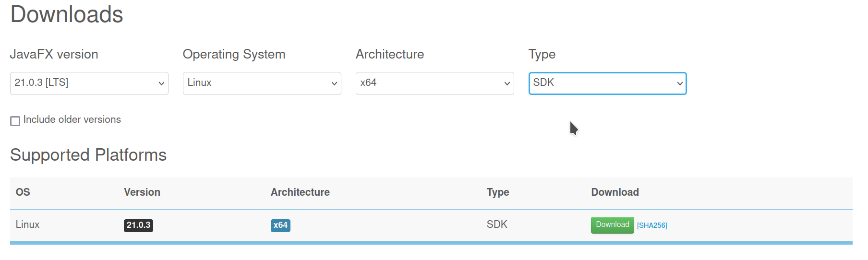Click the Linux cell in the table
The image size is (868, 260).
coord(27,225)
